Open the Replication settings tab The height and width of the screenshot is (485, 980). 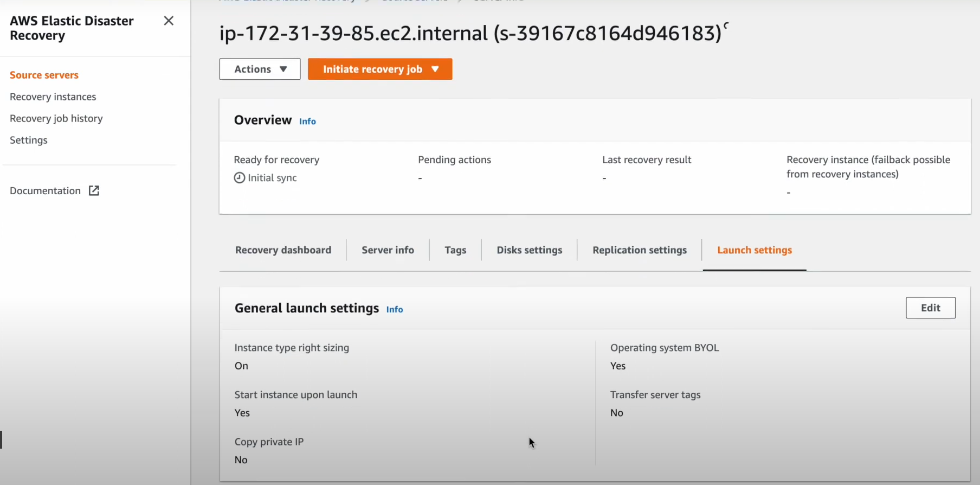coord(640,250)
